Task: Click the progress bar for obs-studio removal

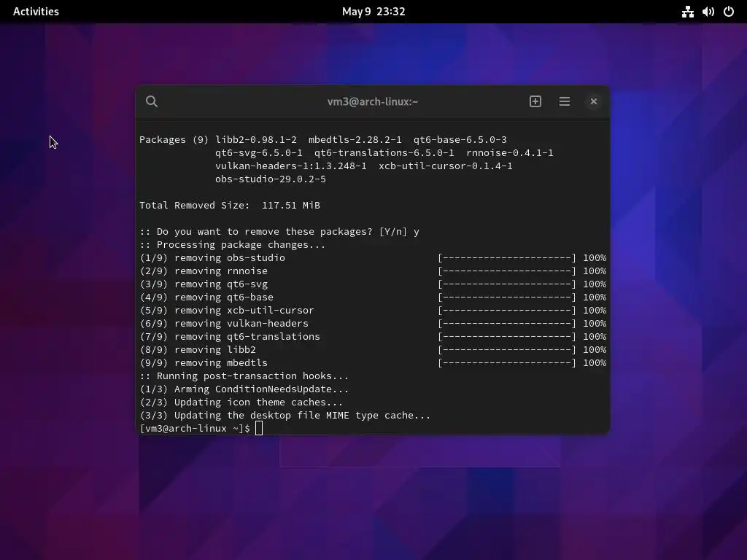Action: pos(507,257)
